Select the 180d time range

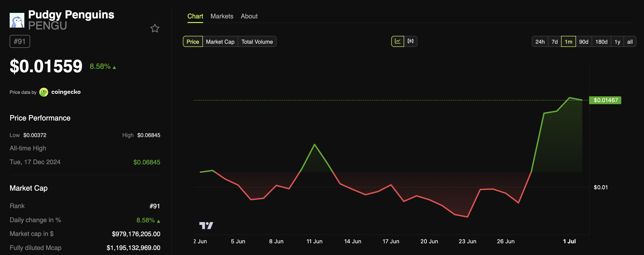(601, 42)
